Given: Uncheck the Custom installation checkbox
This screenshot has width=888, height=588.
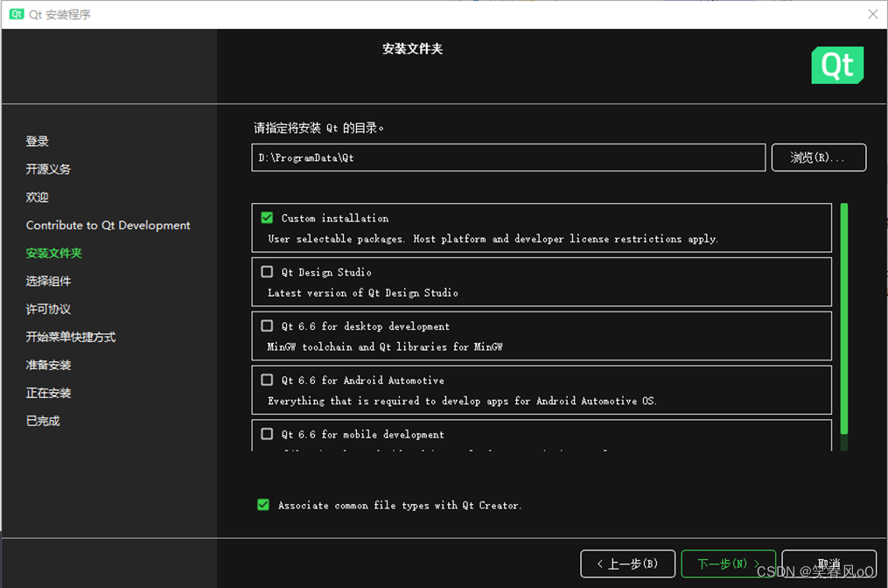Looking at the screenshot, I should click(x=267, y=218).
